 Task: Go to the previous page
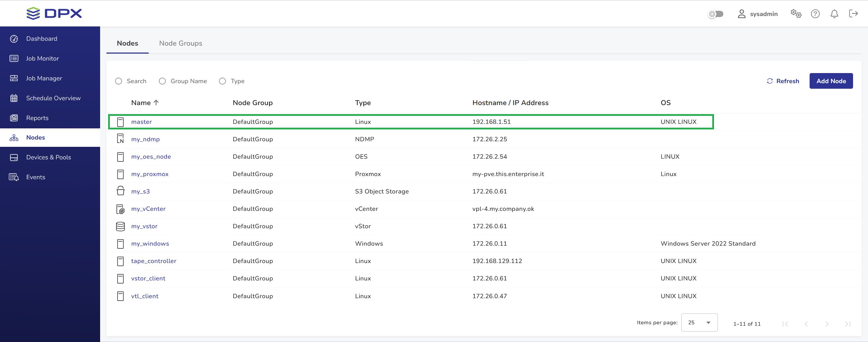pyautogui.click(x=806, y=324)
